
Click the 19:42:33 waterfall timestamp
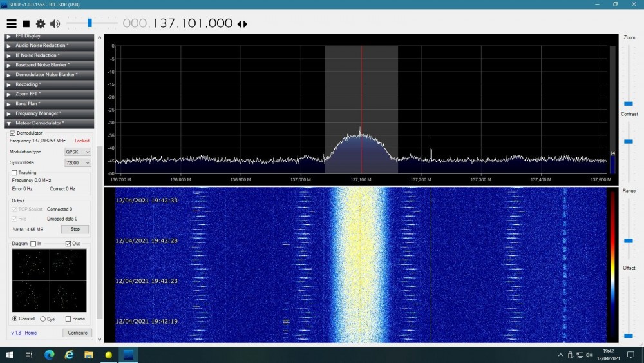[x=147, y=201]
